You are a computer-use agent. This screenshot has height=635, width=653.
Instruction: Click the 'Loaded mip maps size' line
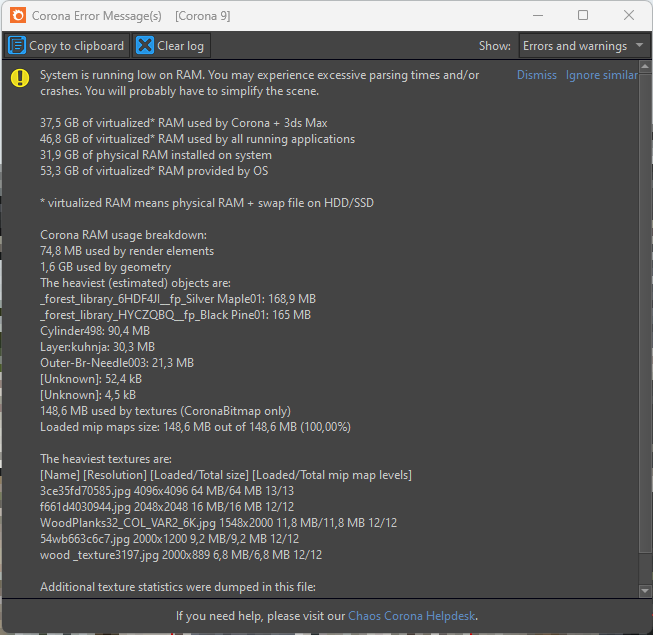[195, 427]
